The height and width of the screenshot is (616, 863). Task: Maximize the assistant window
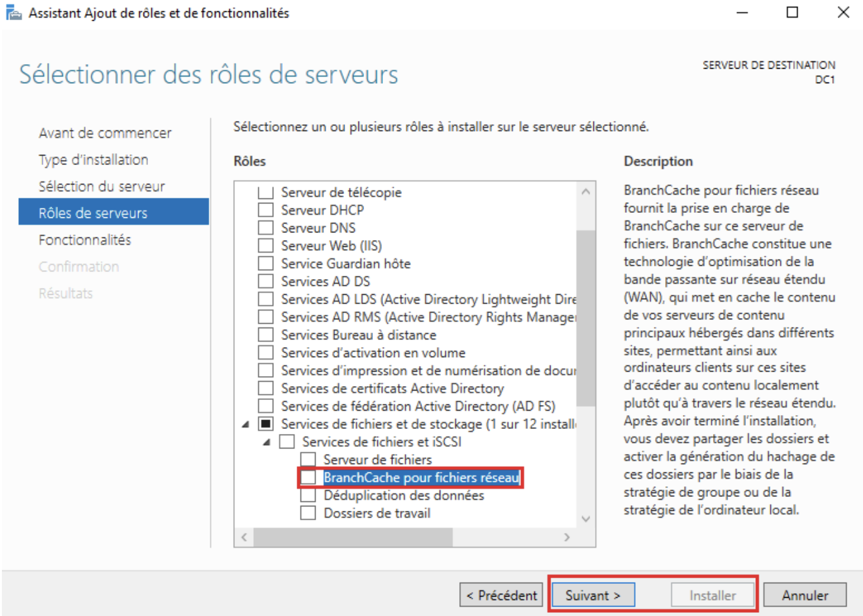pos(792,13)
